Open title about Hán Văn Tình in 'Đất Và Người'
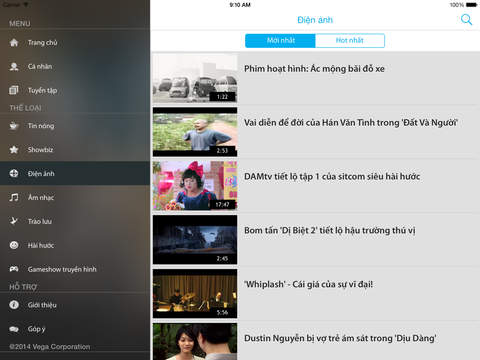This screenshot has height=360, width=480. (351, 123)
